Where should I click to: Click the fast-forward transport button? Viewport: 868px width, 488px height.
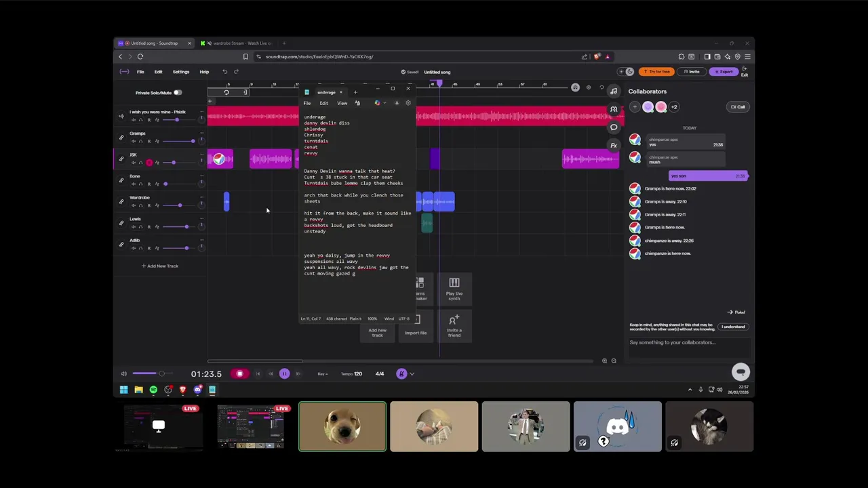coord(298,373)
